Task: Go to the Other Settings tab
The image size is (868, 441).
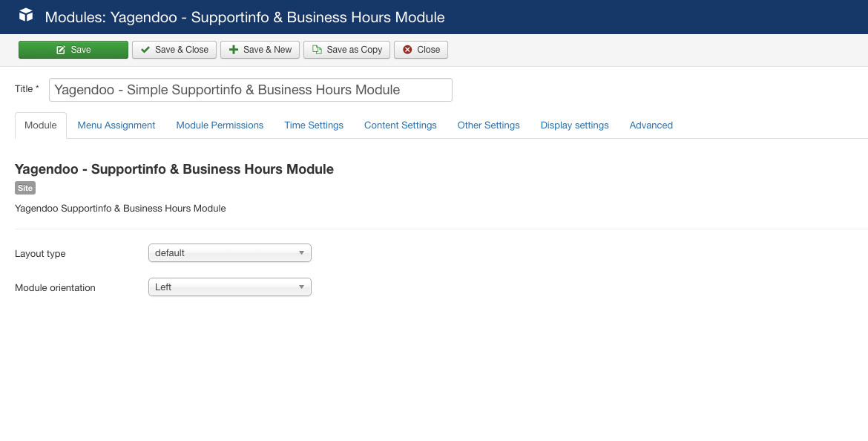Action: 488,125
